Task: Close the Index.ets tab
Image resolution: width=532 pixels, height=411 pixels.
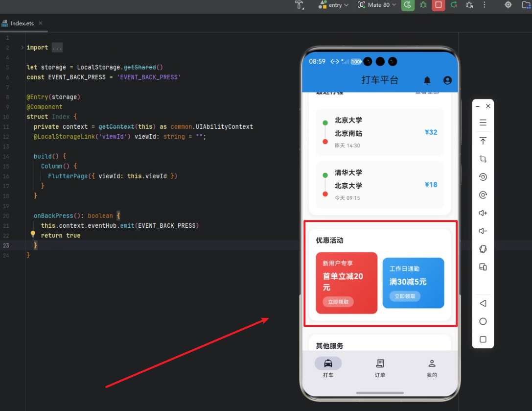Action: (x=41, y=23)
